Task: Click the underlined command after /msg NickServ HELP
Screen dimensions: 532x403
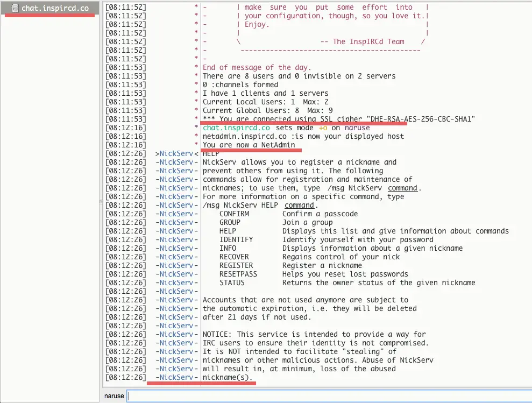Action: [299, 205]
